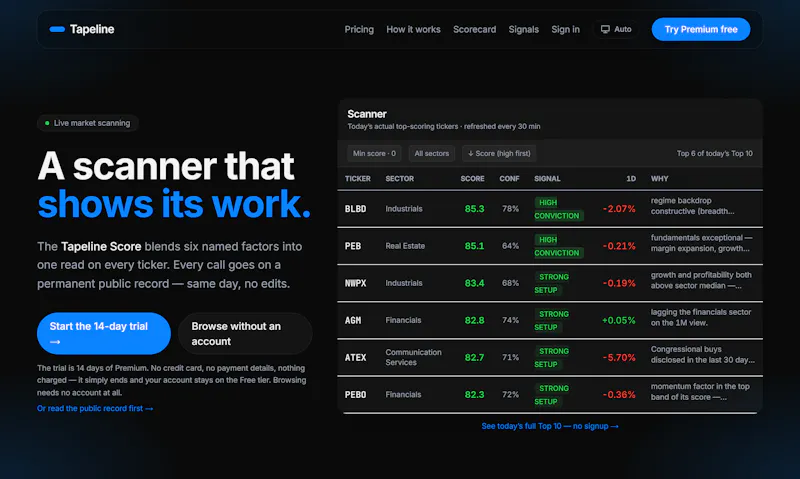Select the PEB ticker
Image resolution: width=800 pixels, height=479 pixels.
tap(353, 246)
